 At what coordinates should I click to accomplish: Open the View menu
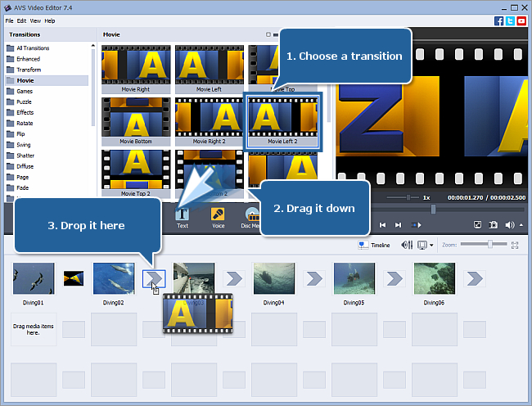35,21
